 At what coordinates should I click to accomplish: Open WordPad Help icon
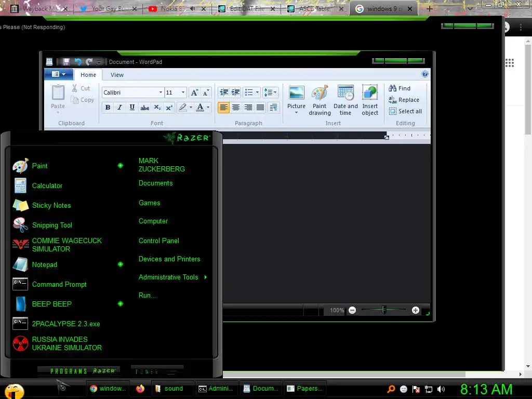(425, 74)
